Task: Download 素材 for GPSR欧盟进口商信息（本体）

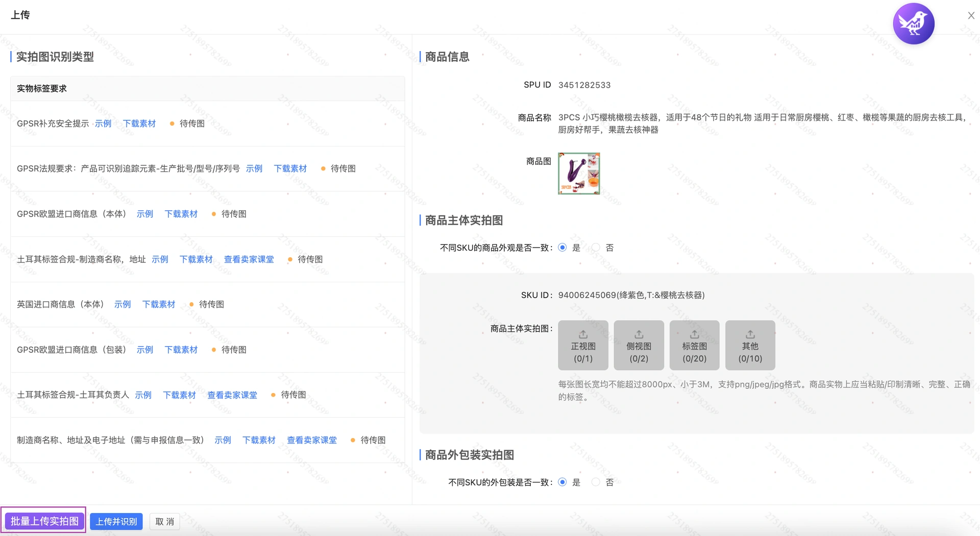Action: tap(181, 214)
